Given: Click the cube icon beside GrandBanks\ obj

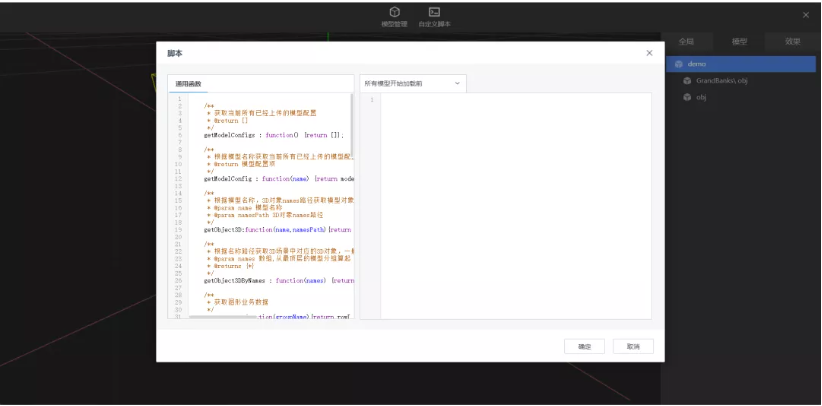Looking at the screenshot, I should (687, 80).
